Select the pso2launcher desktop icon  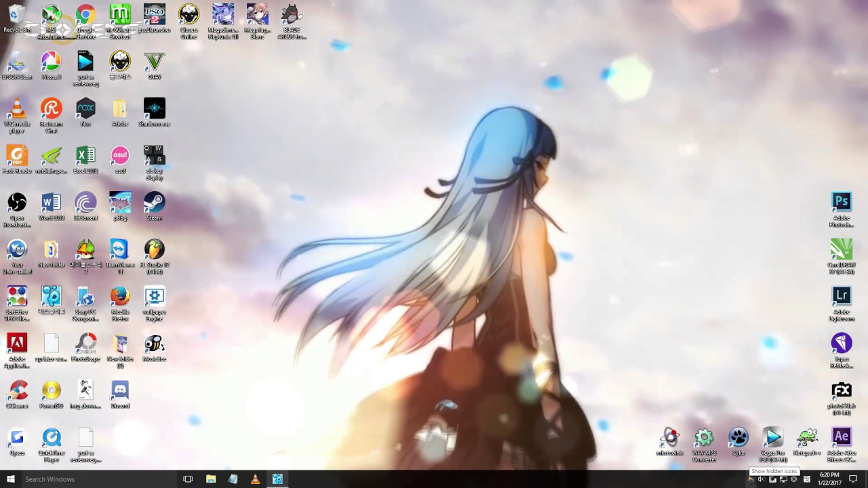[155, 19]
